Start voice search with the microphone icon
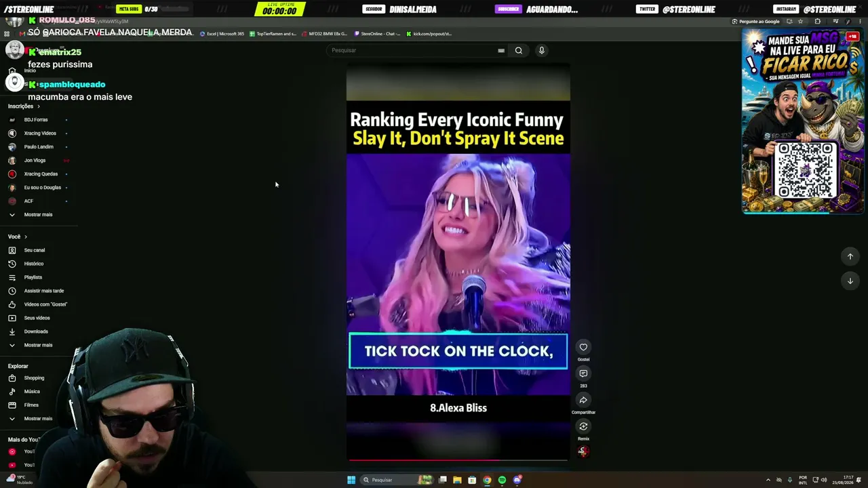 (541, 50)
